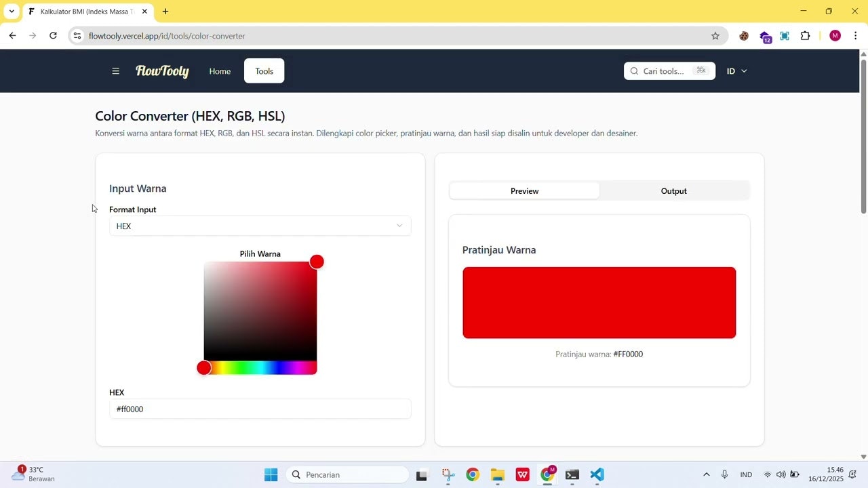Open the terminal app from the taskbar

pos(572,474)
